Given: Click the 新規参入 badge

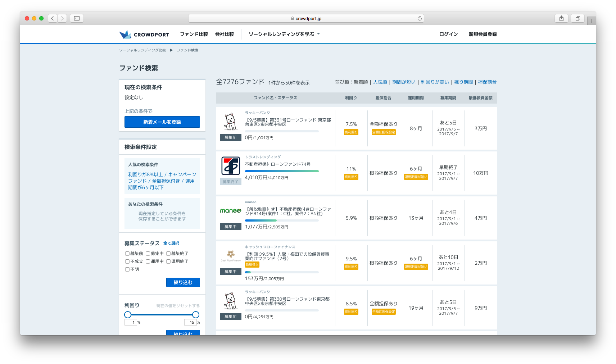Looking at the screenshot, I should [x=252, y=265].
